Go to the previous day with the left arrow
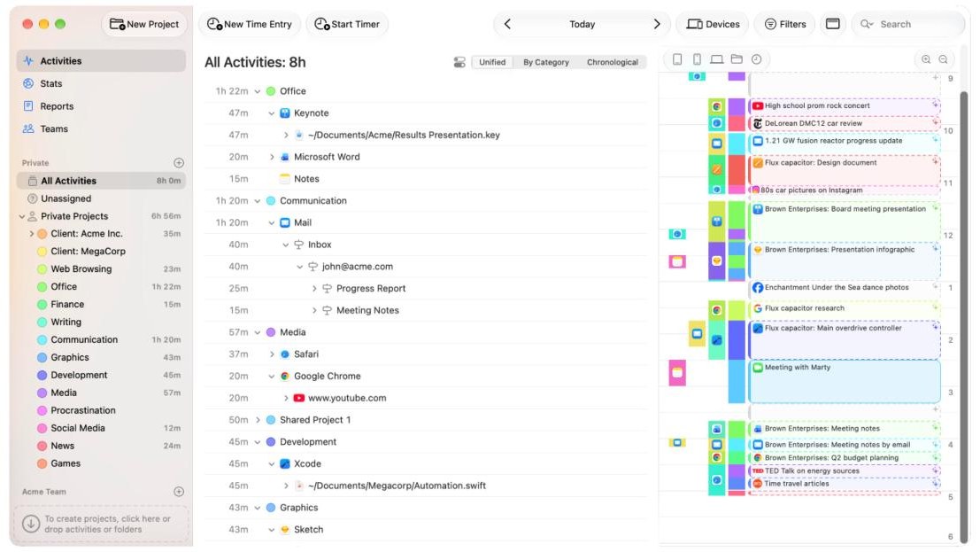The width and height of the screenshot is (980, 552). tap(507, 24)
